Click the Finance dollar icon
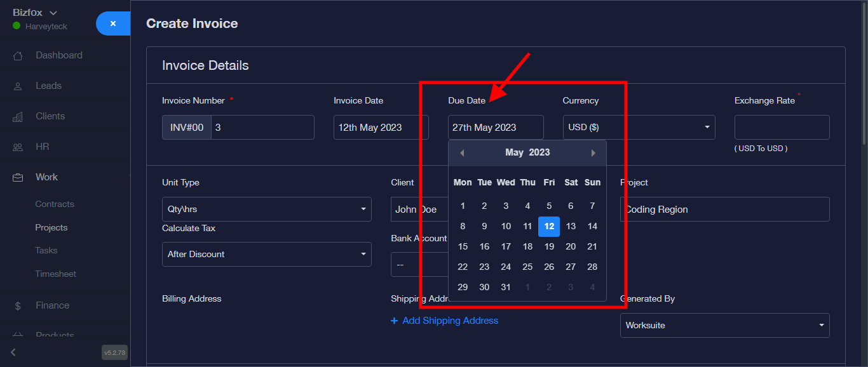Screen dimensions: 868x367 [x=18, y=306]
